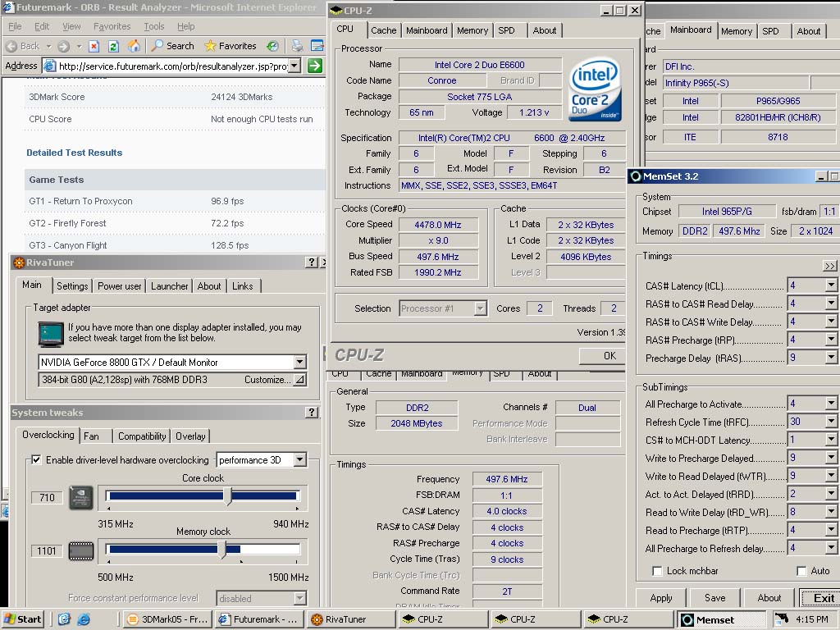Toggle Enable driver-level hardware overclocking checkbox
The height and width of the screenshot is (630, 840).
(36, 459)
